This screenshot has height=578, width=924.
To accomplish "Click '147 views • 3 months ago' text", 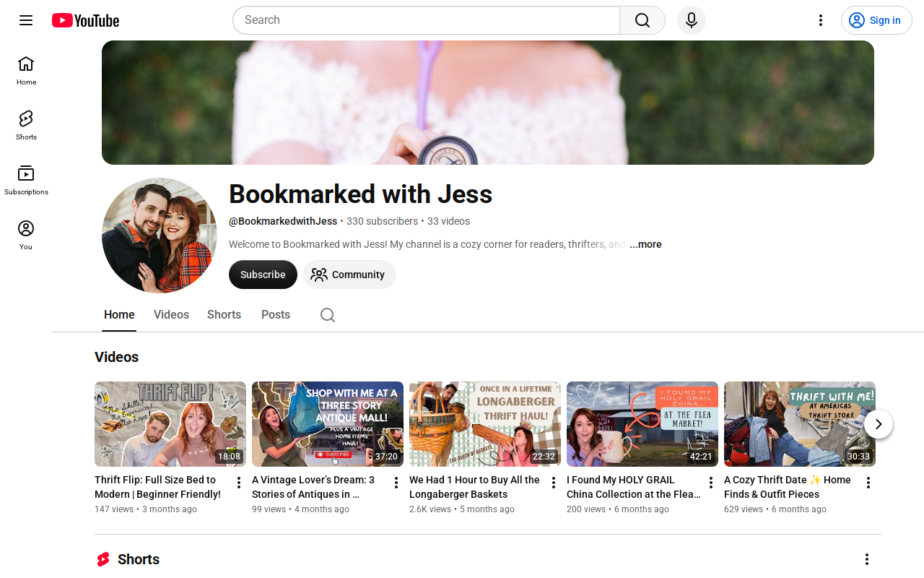I will (146, 509).
